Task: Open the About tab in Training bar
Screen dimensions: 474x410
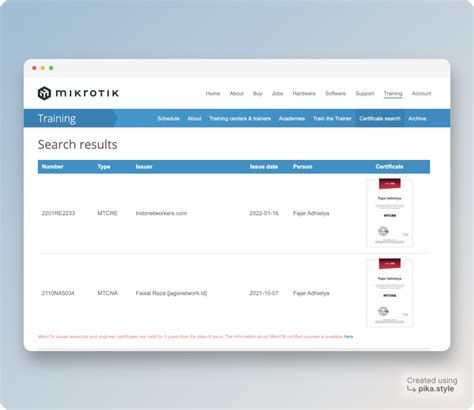Action: tap(194, 118)
